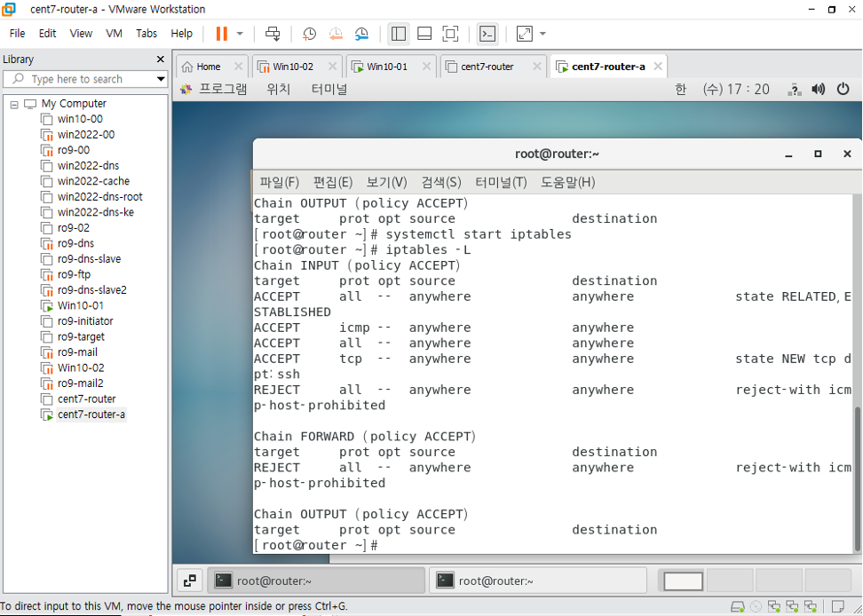The width and height of the screenshot is (863, 616).
Task: Select ro9-mail2 in the library
Action: tap(81, 383)
